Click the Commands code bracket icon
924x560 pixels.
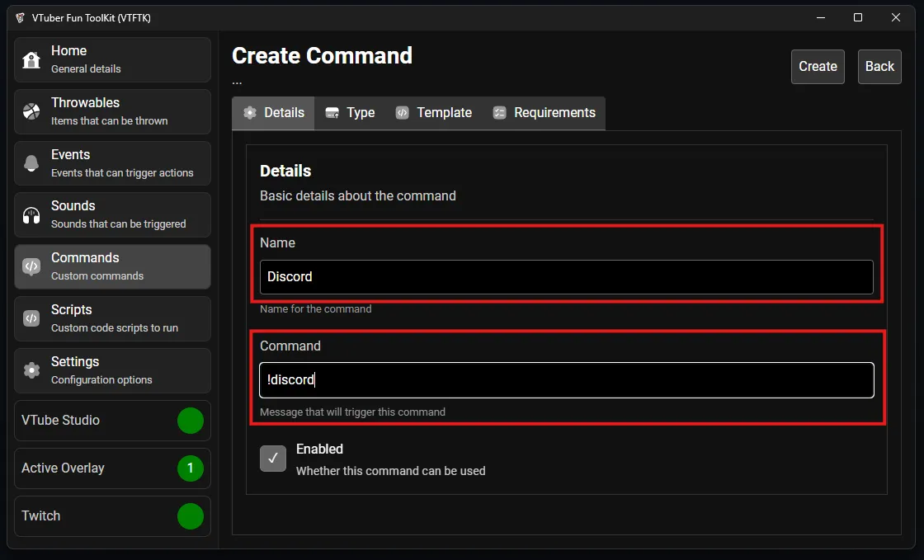pyautogui.click(x=31, y=266)
